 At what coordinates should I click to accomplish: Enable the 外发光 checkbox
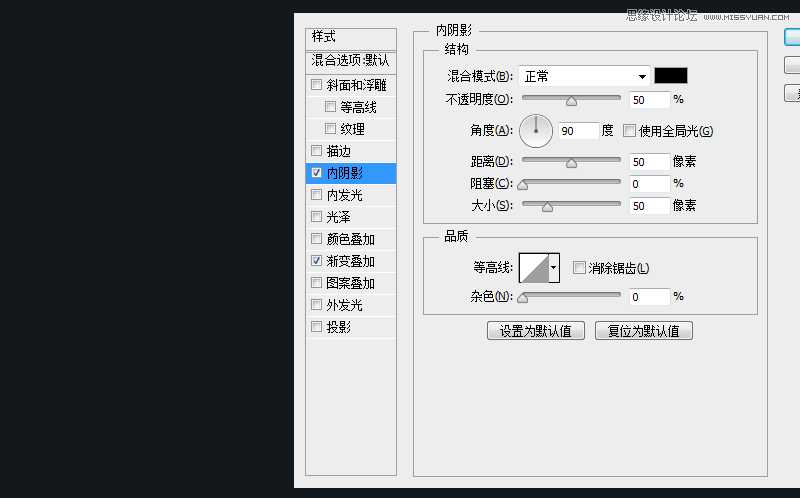(317, 305)
